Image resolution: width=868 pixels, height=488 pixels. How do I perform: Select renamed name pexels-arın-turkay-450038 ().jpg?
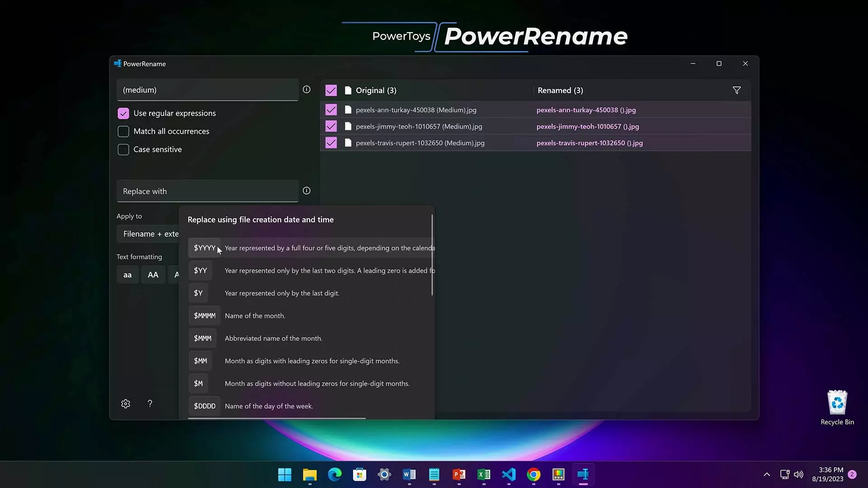click(x=586, y=110)
